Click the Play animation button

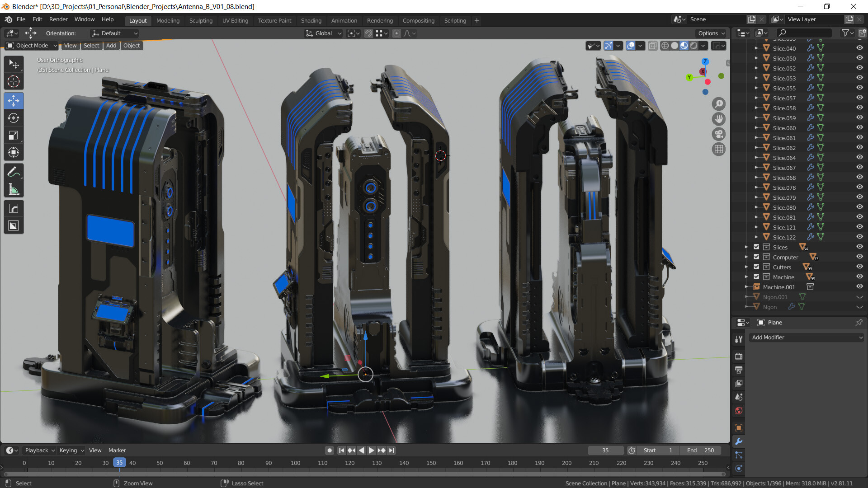pyautogui.click(x=371, y=450)
